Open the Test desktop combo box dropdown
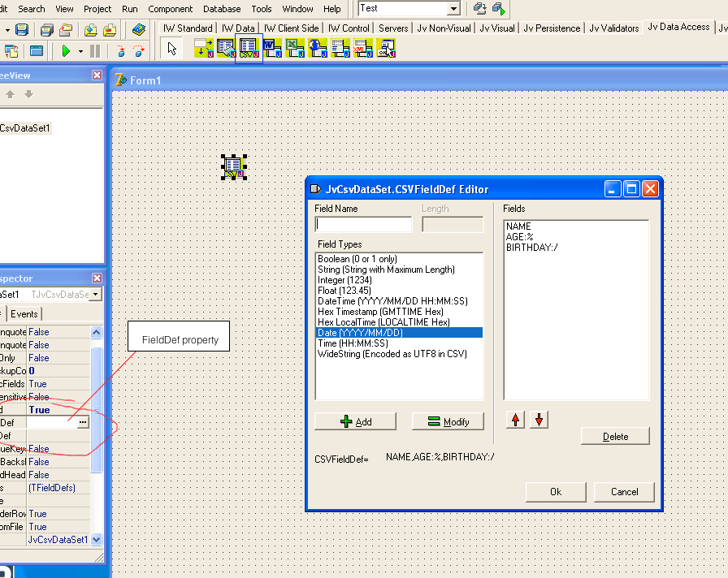Viewport: 728px width, 578px height. [x=453, y=8]
